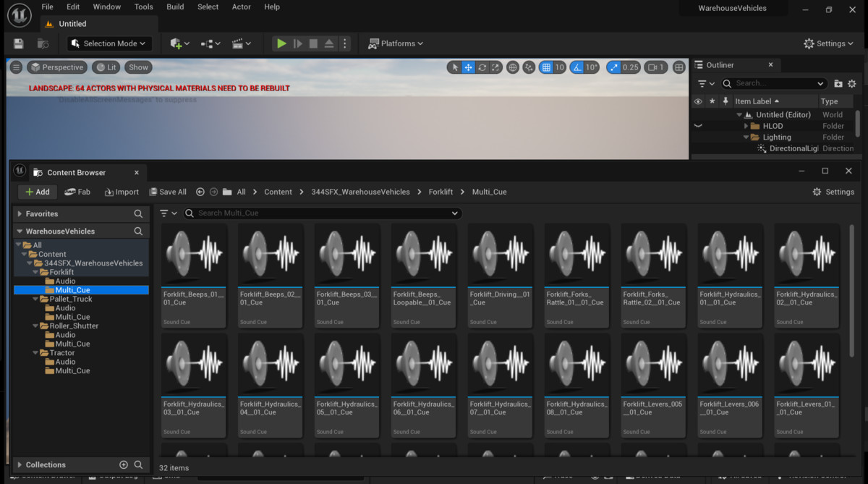
Task: Open the quick add actor dropdown in the toolbar
Action: tap(179, 43)
